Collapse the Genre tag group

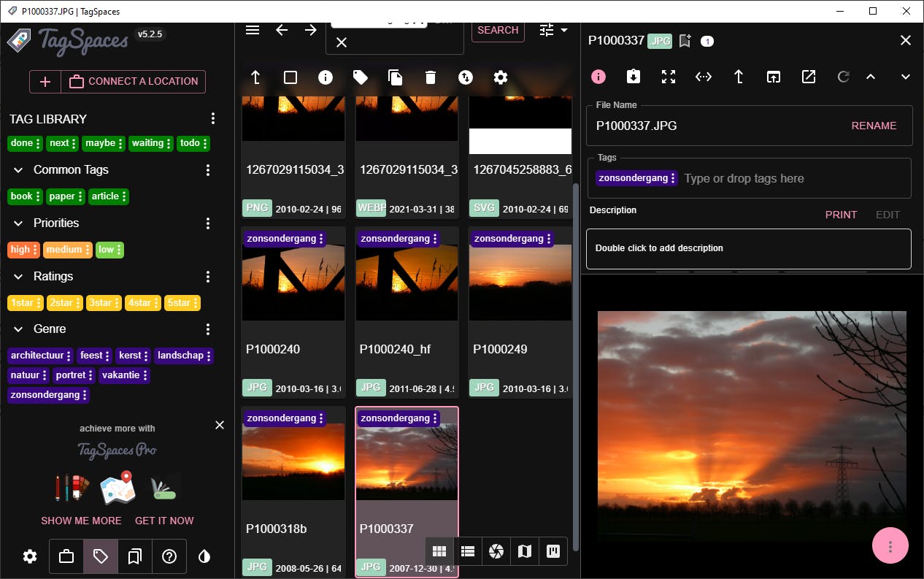point(18,329)
